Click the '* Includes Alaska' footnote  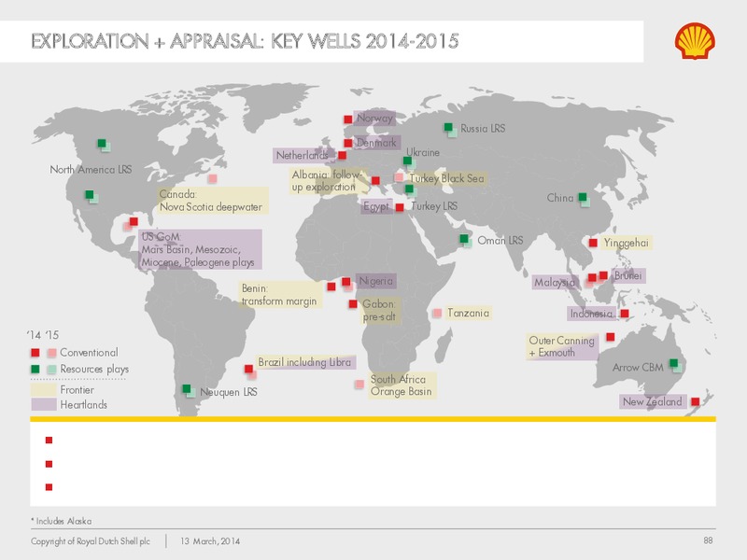coord(62,521)
